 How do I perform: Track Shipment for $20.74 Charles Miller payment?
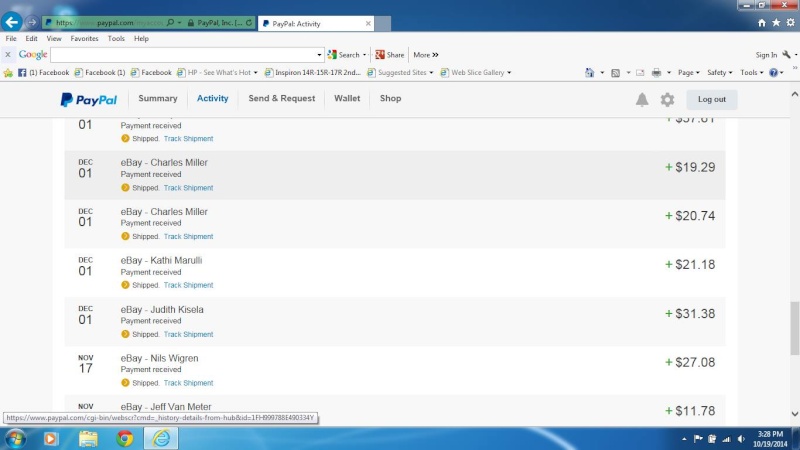188,236
